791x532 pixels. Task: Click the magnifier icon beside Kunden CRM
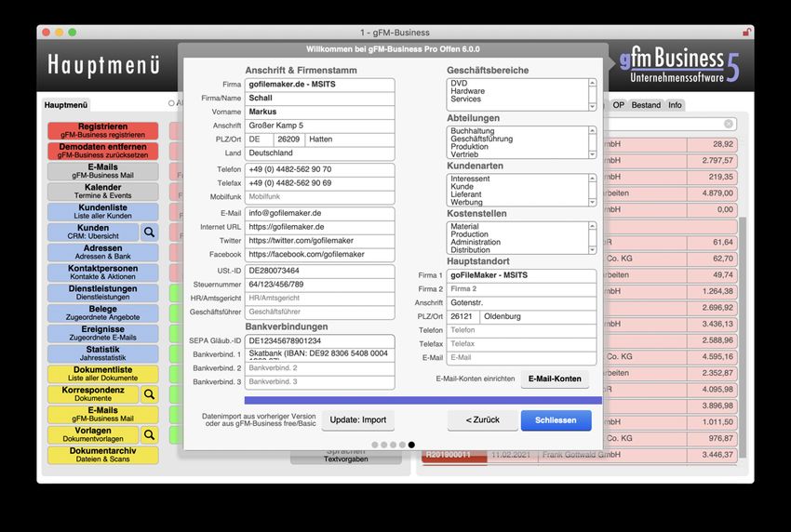[x=149, y=232]
